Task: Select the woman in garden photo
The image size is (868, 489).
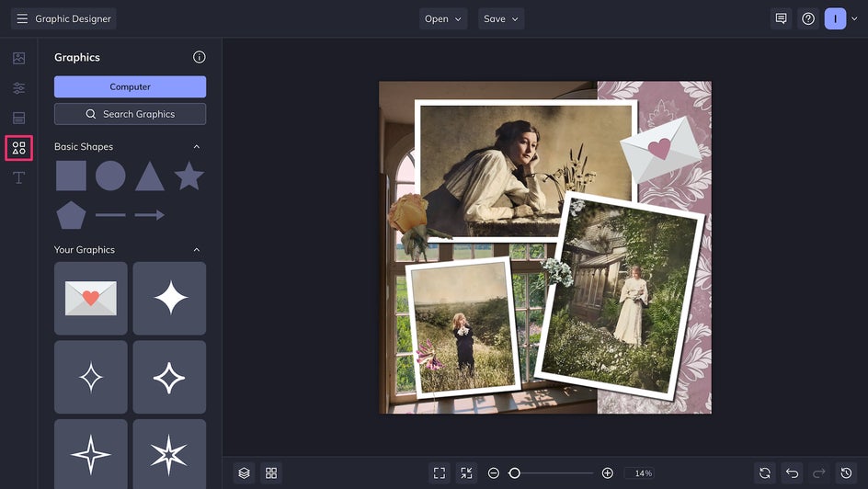Action: coord(620,297)
